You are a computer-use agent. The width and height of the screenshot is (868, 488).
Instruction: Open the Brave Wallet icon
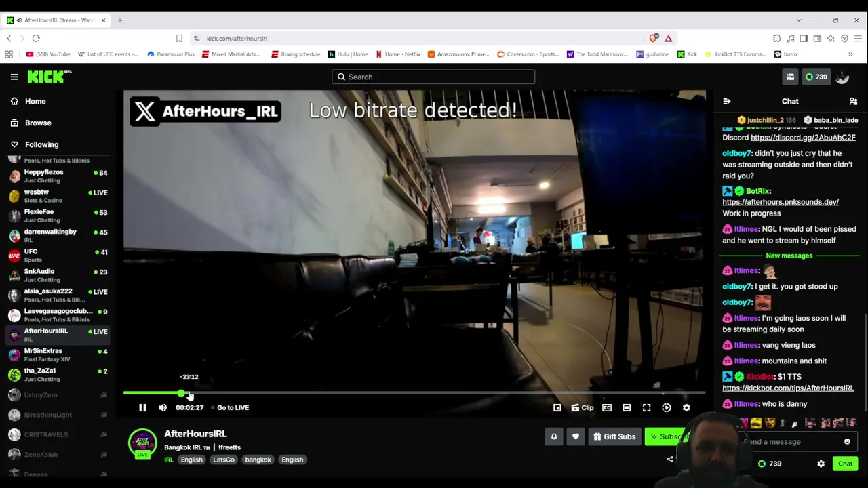(817, 39)
